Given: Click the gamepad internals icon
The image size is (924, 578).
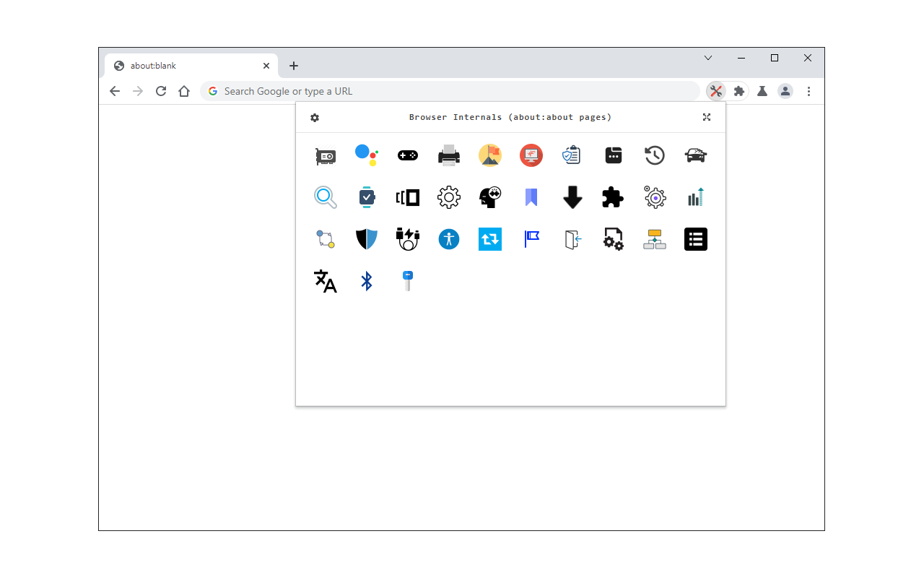Looking at the screenshot, I should click(x=407, y=155).
